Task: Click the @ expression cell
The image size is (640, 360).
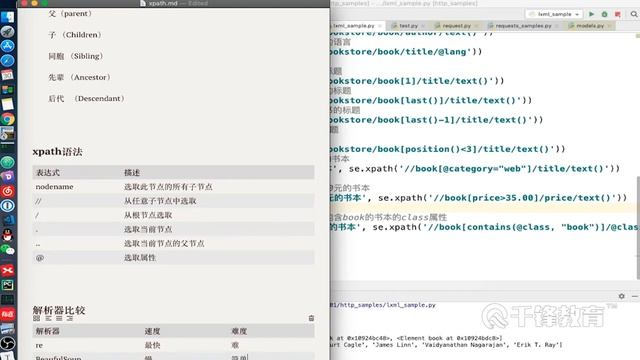Action: tap(40, 258)
